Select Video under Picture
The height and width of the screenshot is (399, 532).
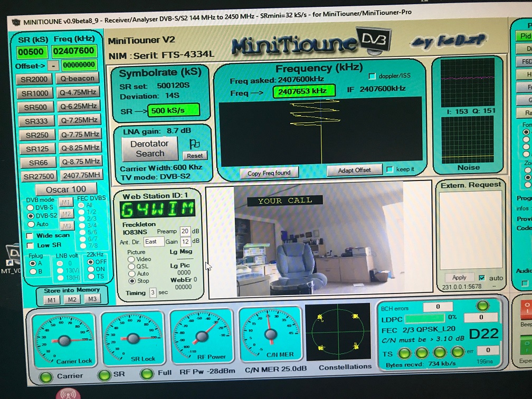pos(131,259)
